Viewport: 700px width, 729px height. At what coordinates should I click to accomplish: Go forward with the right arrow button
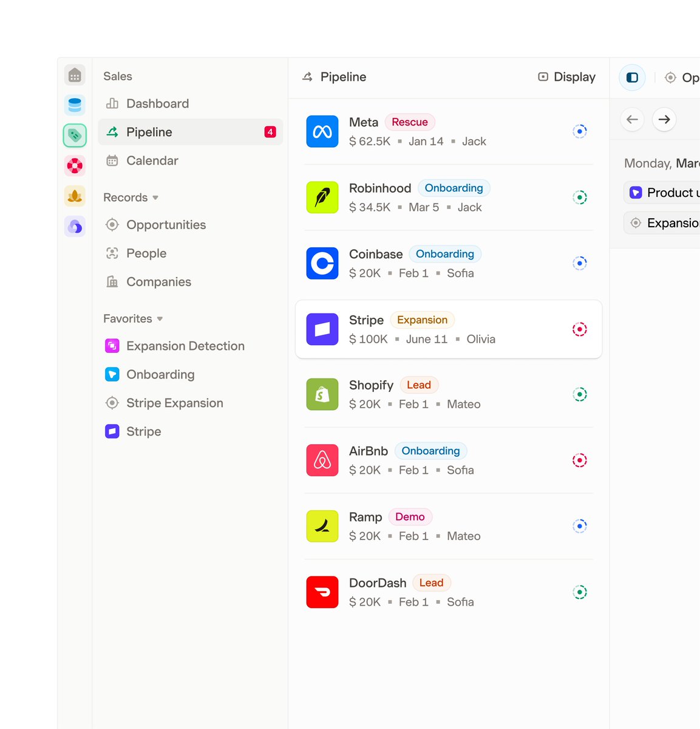click(x=664, y=120)
